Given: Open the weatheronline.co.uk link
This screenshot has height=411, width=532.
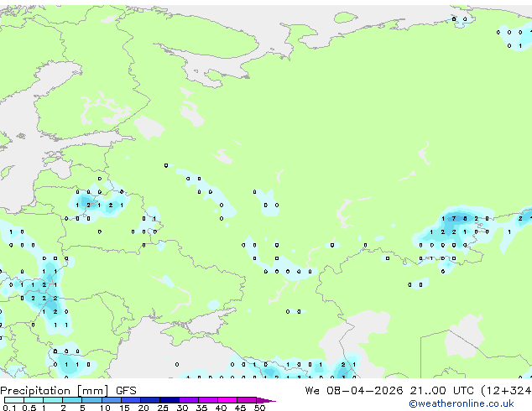Looking at the screenshot, I should 462,403.
